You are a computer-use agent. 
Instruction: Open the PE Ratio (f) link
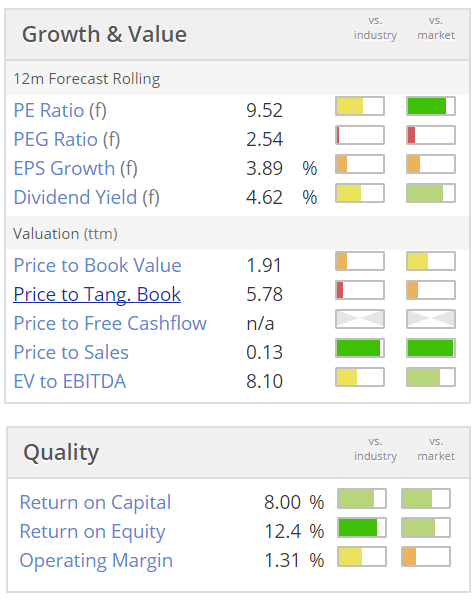tap(60, 111)
